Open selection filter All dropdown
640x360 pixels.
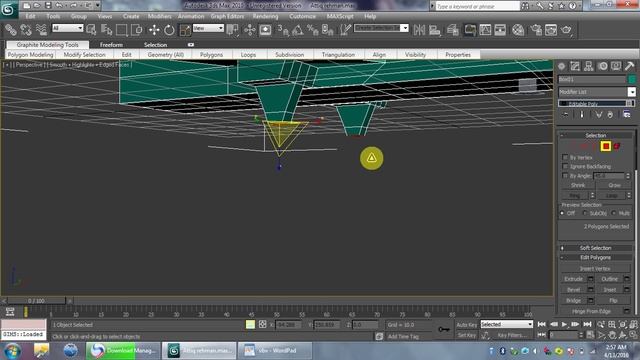point(67,28)
